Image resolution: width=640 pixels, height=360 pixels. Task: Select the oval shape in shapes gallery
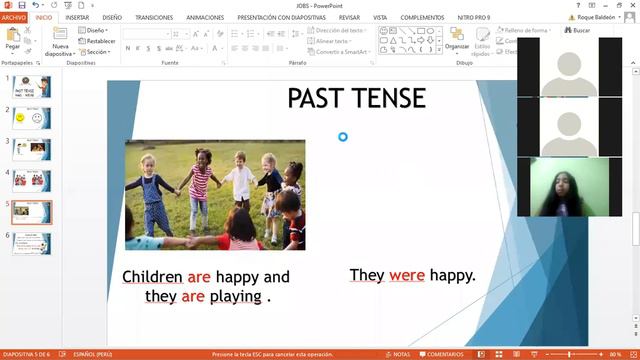pyautogui.click(x=430, y=31)
